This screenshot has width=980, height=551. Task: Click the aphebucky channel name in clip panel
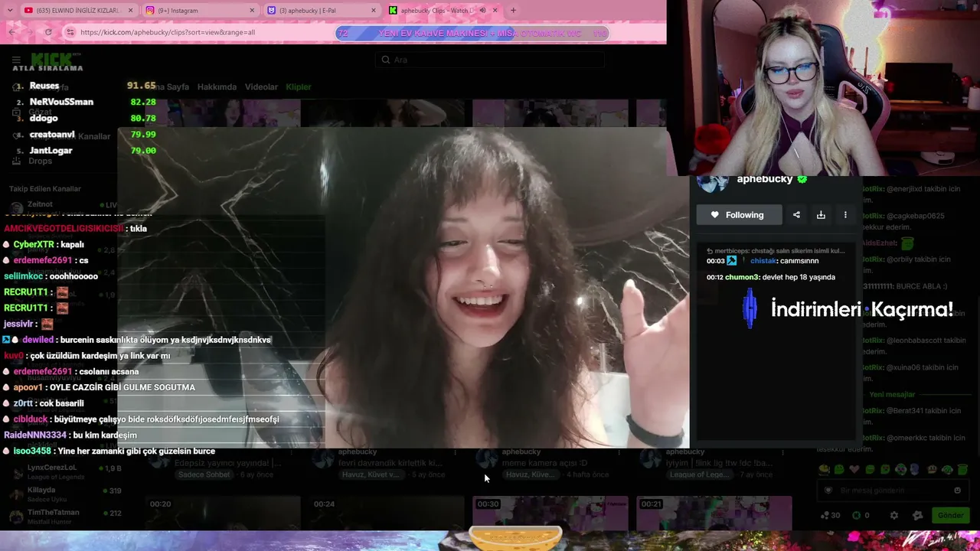coord(765,180)
